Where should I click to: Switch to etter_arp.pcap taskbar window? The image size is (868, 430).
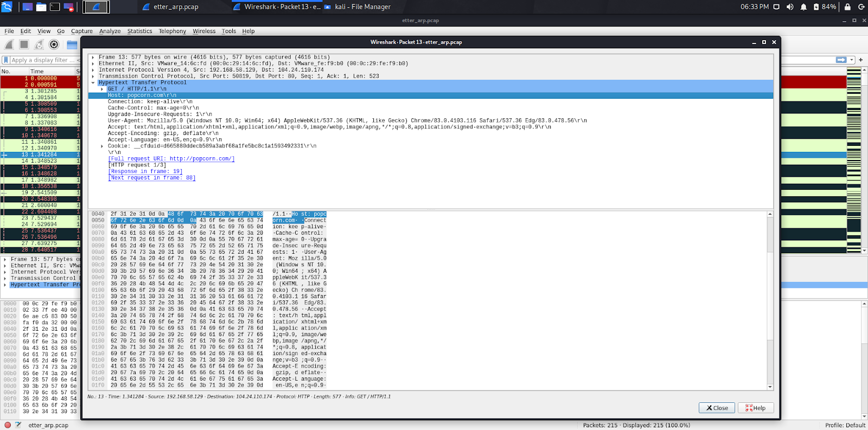171,7
